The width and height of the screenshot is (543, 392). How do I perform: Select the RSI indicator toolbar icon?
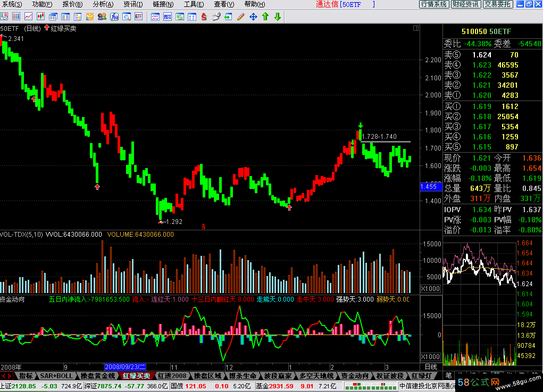[x=168, y=16]
